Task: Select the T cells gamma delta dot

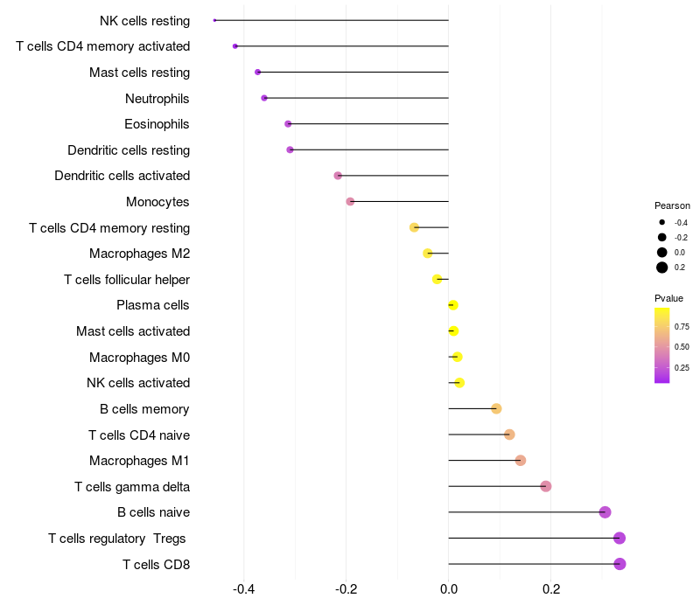Action: [545, 486]
